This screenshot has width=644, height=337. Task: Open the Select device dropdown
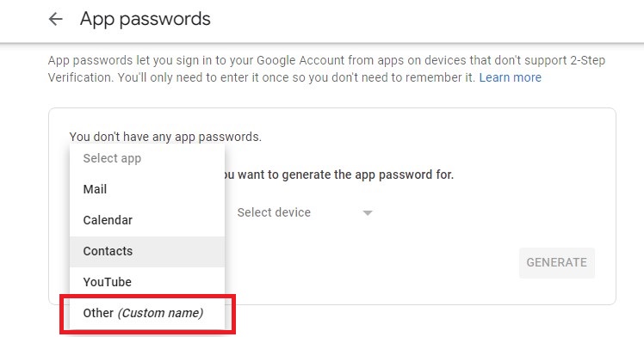(305, 213)
